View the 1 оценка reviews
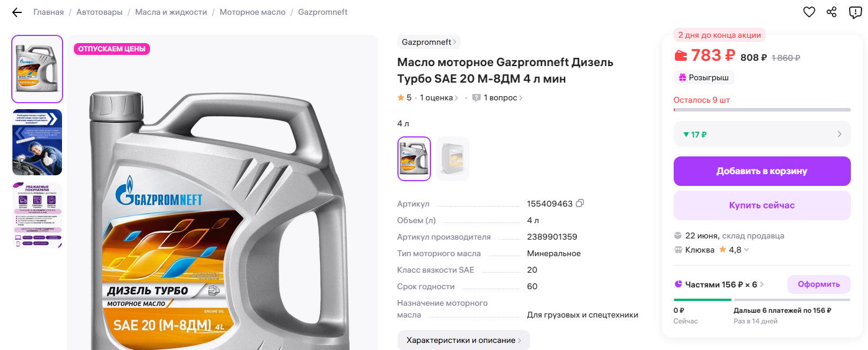 tap(439, 98)
